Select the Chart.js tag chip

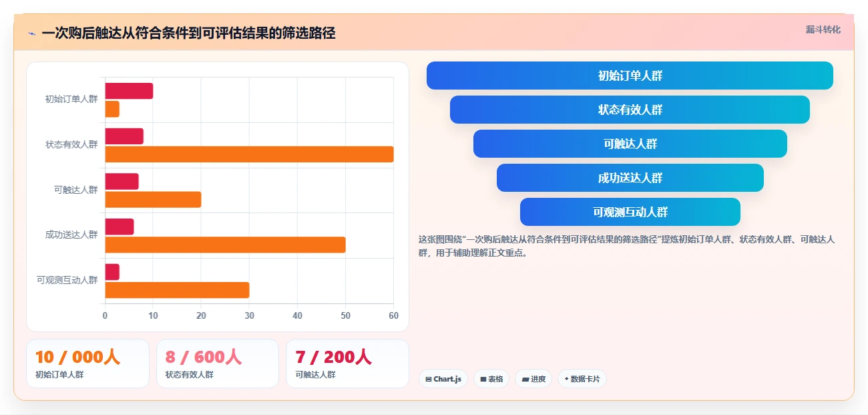[443, 379]
